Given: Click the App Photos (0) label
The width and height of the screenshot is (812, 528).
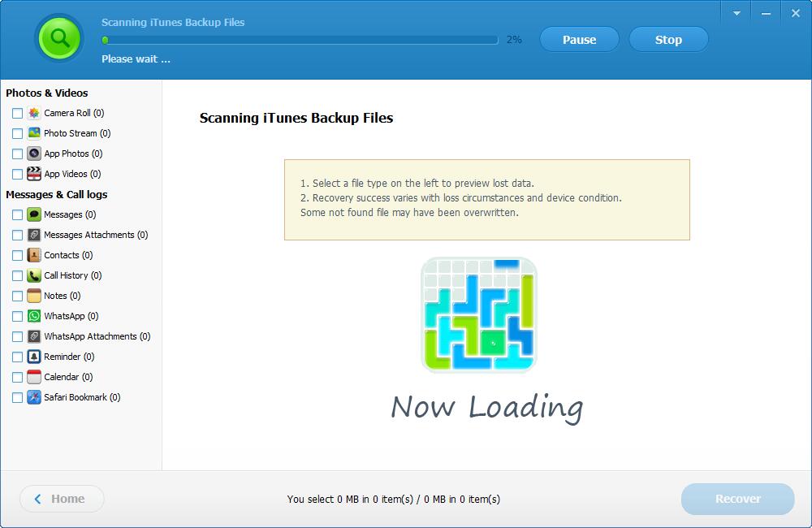Looking at the screenshot, I should coord(73,154).
